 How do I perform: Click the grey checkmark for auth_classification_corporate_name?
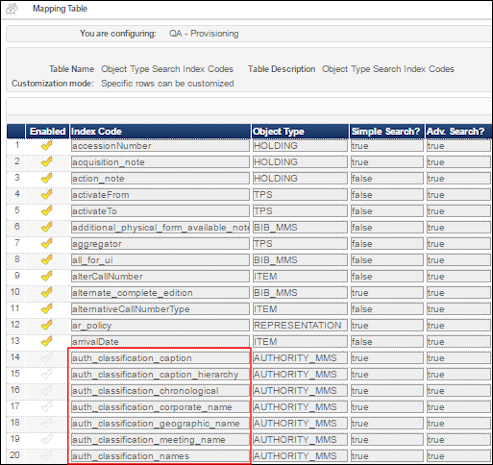tap(47, 407)
